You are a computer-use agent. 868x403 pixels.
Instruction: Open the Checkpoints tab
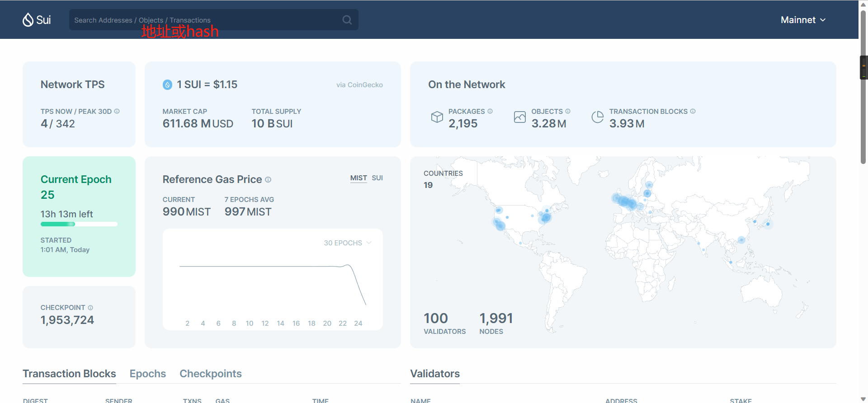tap(211, 374)
